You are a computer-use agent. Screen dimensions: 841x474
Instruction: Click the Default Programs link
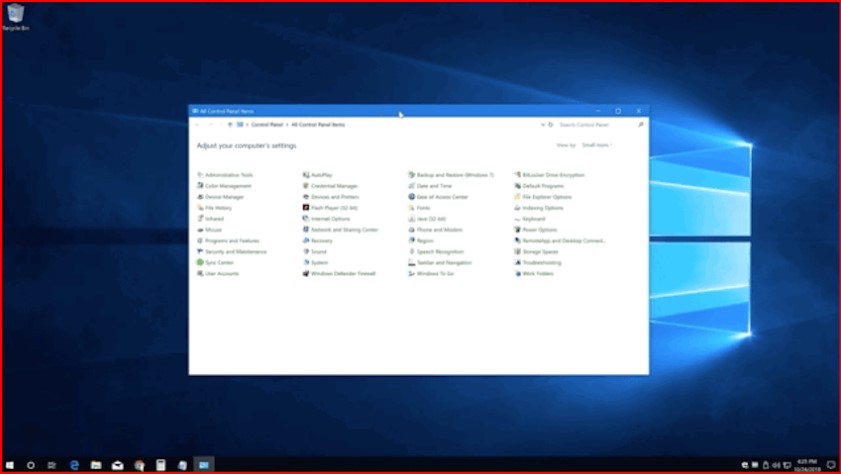pyautogui.click(x=543, y=186)
